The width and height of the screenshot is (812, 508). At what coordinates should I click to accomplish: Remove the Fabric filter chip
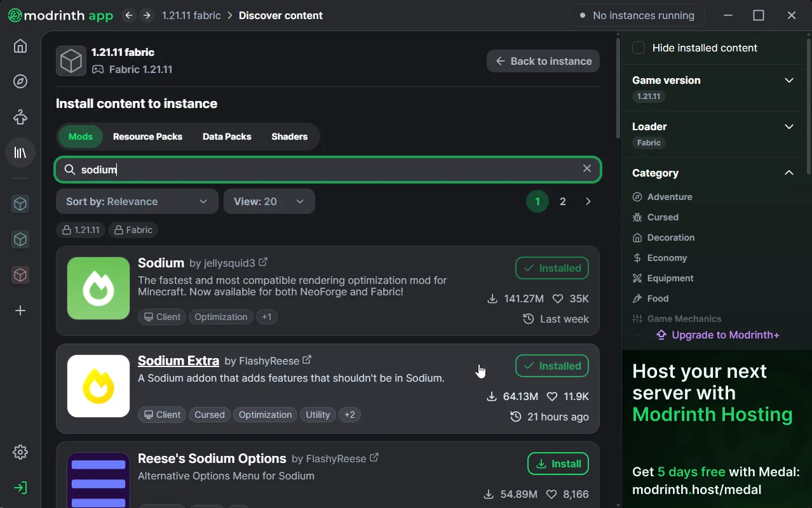coord(133,230)
